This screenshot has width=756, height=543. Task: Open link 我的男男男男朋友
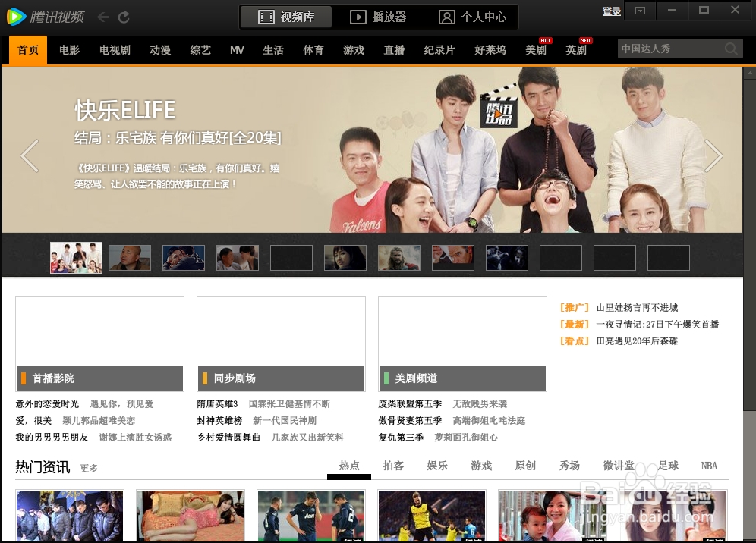coord(52,438)
